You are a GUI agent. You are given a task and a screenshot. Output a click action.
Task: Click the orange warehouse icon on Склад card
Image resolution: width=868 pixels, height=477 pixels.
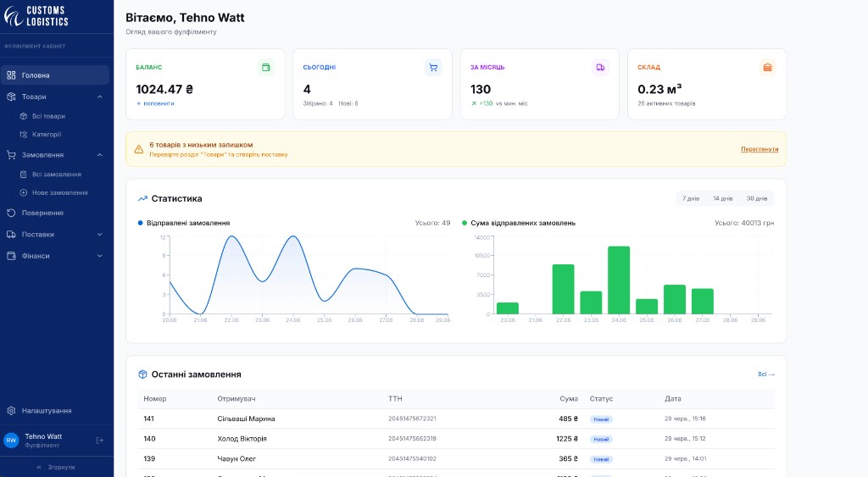point(767,68)
